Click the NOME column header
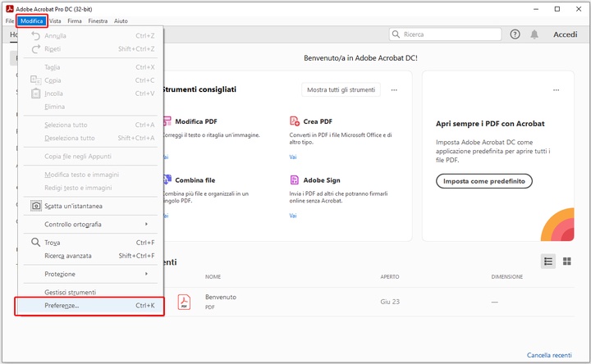This screenshot has width=591, height=364. tap(213, 276)
